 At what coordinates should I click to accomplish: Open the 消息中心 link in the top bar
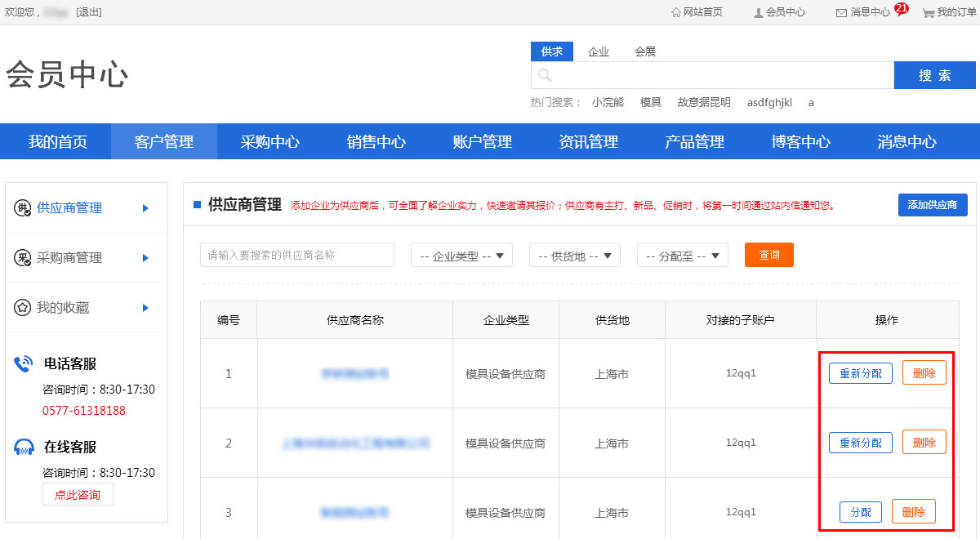click(x=871, y=12)
